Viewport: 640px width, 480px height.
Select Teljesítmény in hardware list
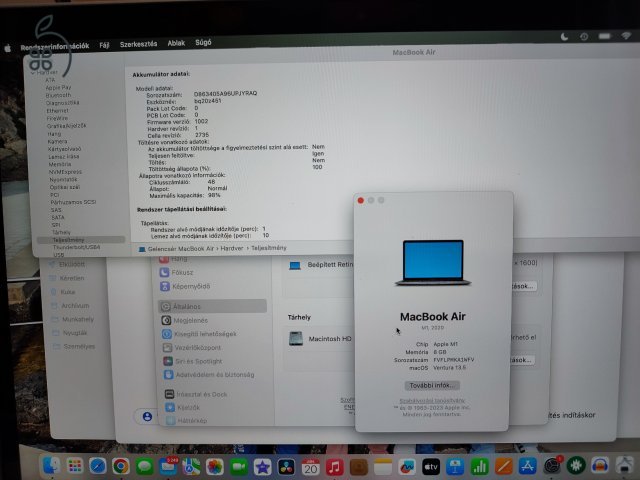pyautogui.click(x=80, y=240)
